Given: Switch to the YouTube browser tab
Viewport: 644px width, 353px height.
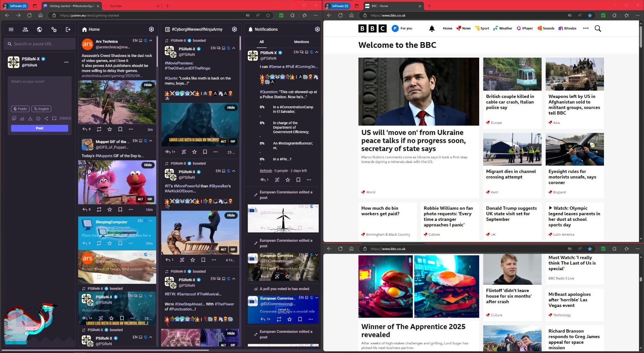Looking at the screenshot, I should [x=131, y=6].
